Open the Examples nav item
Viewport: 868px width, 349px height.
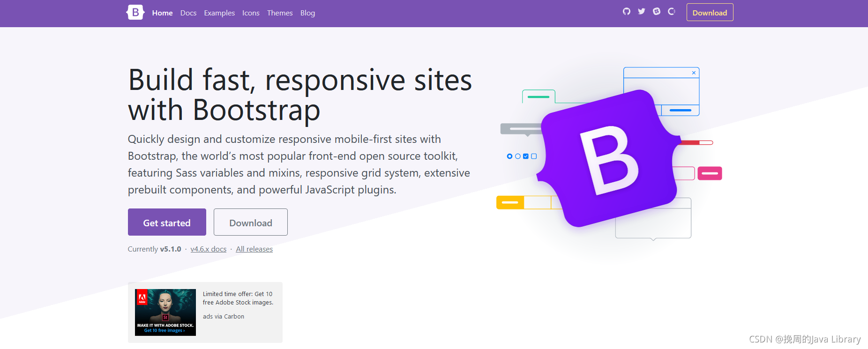point(219,13)
